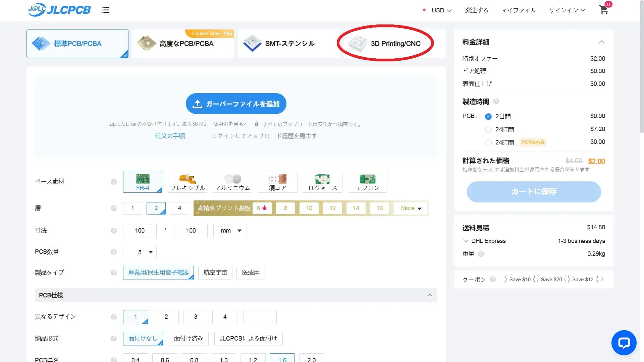Click the JLCPCB logo
The height and width of the screenshot is (362, 644).
[x=60, y=10]
